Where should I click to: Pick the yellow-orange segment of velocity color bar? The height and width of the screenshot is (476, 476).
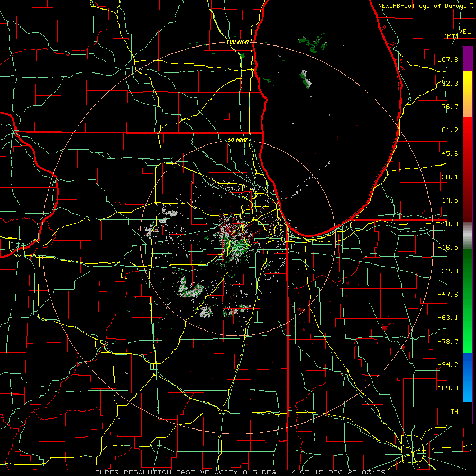[467, 94]
